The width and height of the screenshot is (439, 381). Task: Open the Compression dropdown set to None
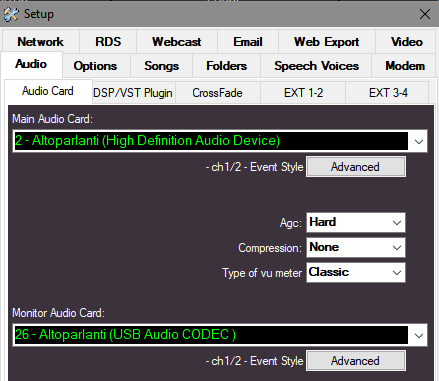[356, 247]
